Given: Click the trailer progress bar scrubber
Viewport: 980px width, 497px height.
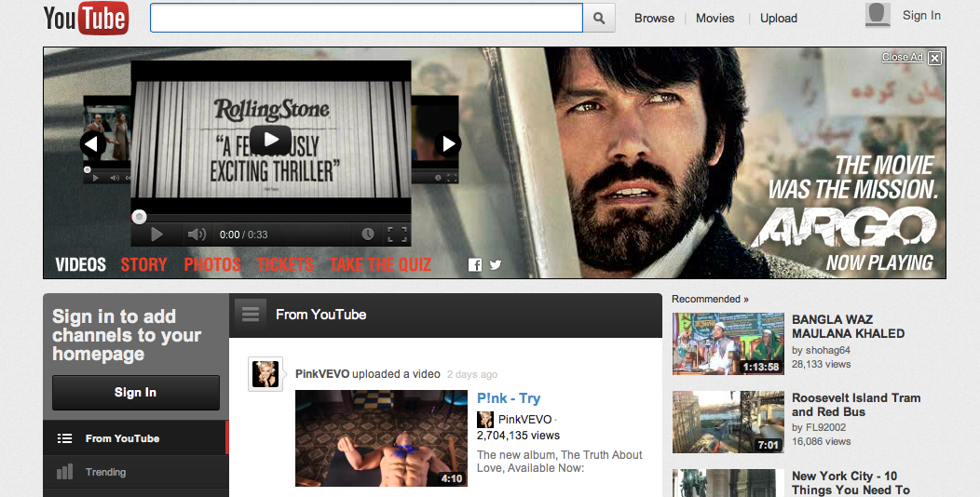Looking at the screenshot, I should (x=139, y=217).
